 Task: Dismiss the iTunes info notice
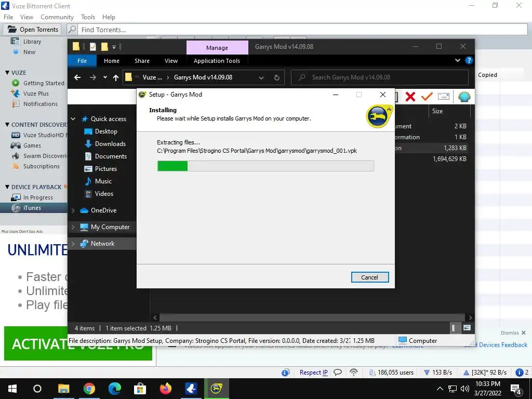click(513, 333)
